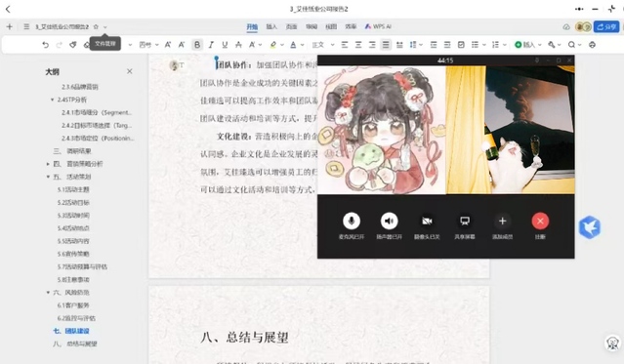This screenshot has width=624, height=364.
Task: Click the blue 分享 share button
Action: (x=606, y=26)
